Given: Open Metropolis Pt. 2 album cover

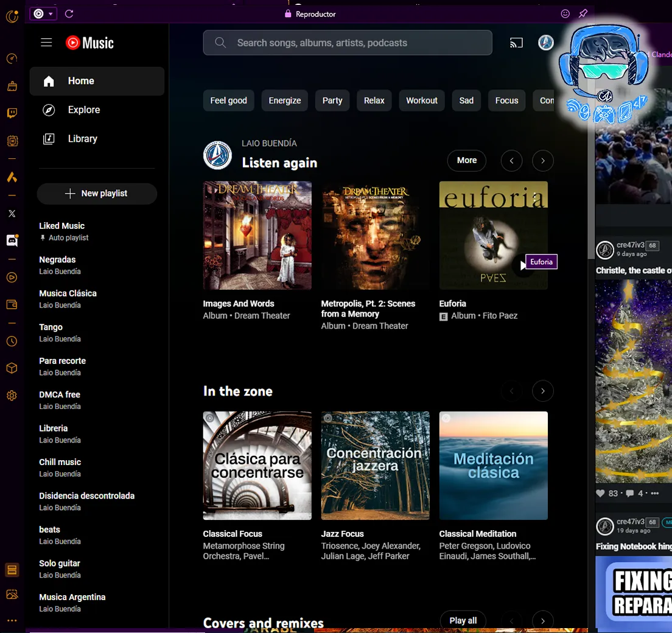Looking at the screenshot, I should [x=376, y=236].
